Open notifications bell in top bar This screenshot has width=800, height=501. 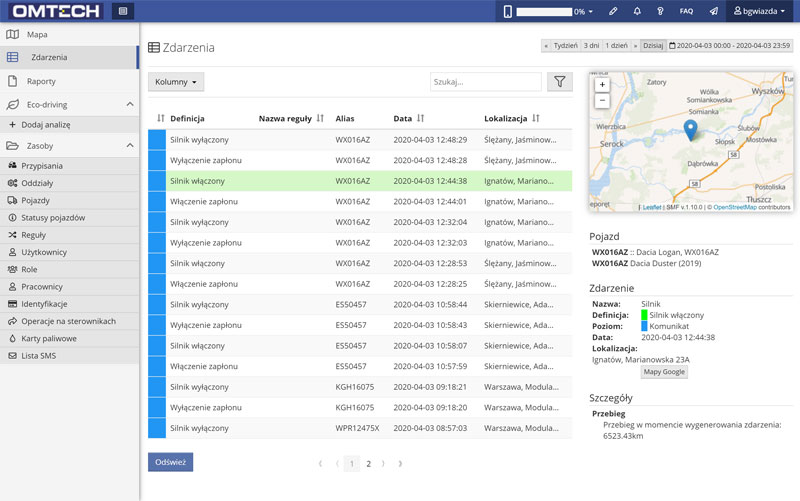coord(638,11)
